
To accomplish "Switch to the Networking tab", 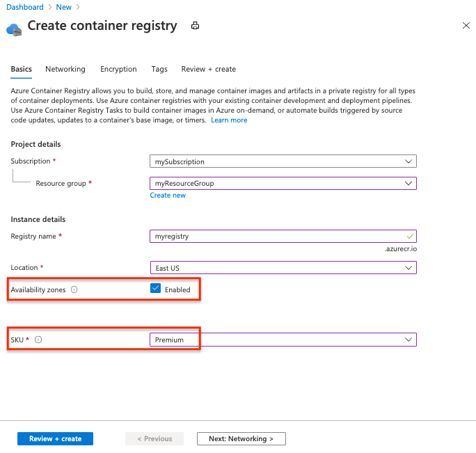I will [65, 70].
